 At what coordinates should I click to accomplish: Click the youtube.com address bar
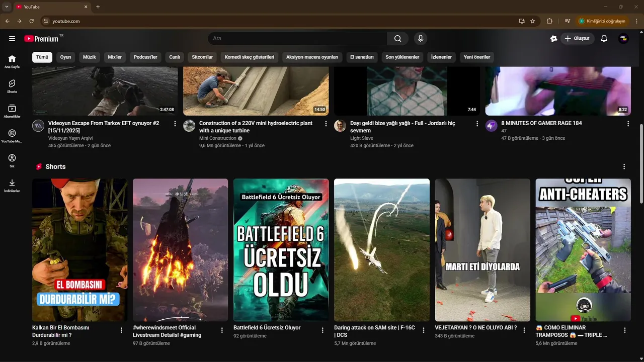[x=282, y=21]
